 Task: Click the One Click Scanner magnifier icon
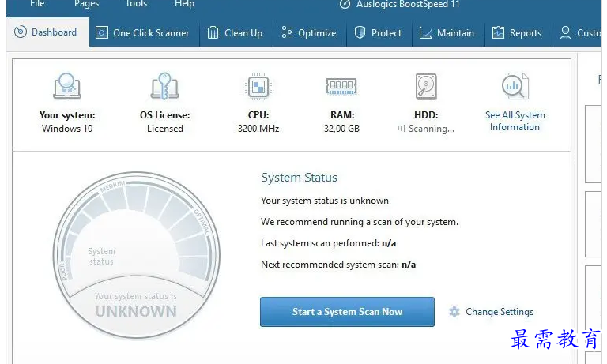click(x=102, y=32)
